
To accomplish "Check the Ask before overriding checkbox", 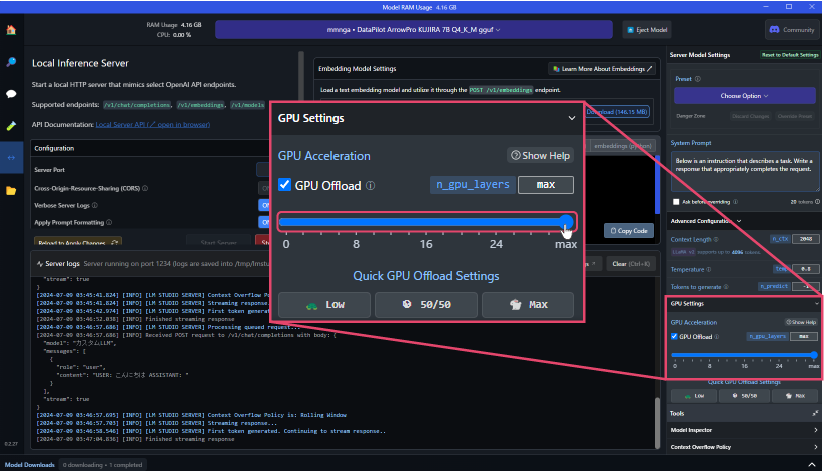I will [x=678, y=202].
